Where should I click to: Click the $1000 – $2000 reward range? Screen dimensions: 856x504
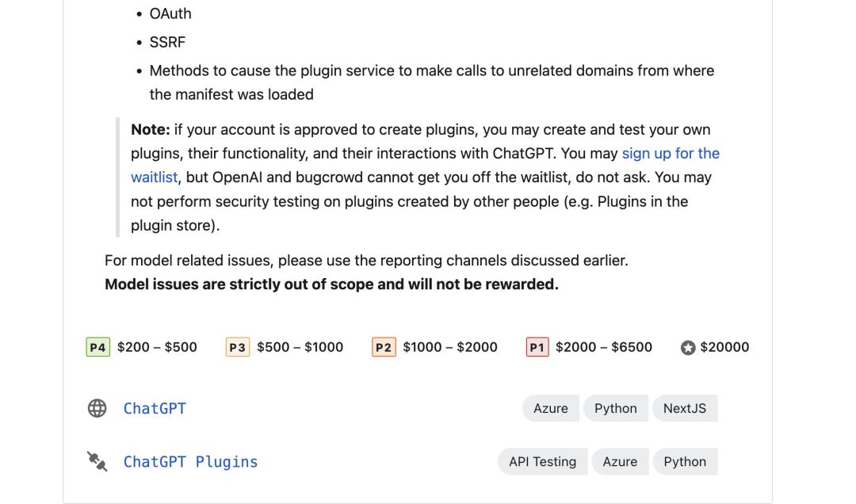click(449, 347)
